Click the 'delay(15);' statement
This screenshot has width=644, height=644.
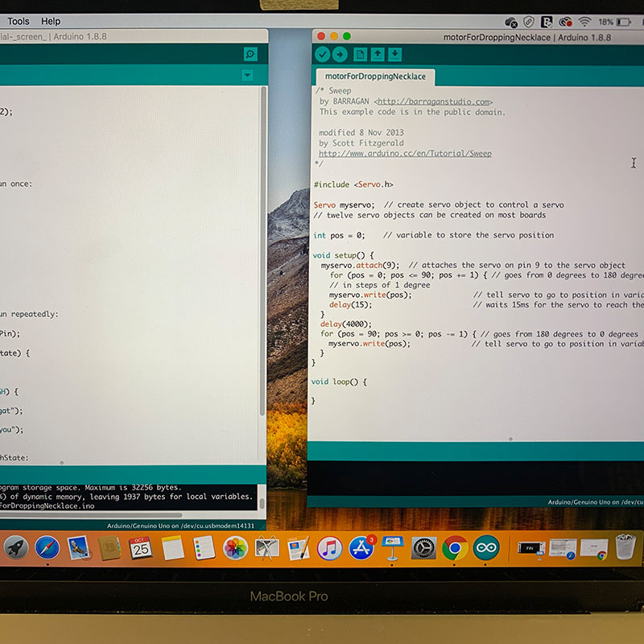(350, 305)
